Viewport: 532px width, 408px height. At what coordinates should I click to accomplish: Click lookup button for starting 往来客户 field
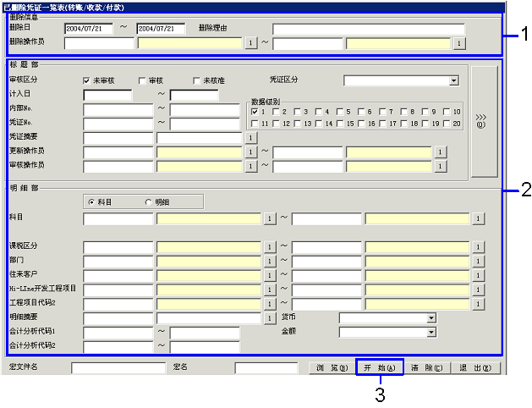pyautogui.click(x=269, y=275)
